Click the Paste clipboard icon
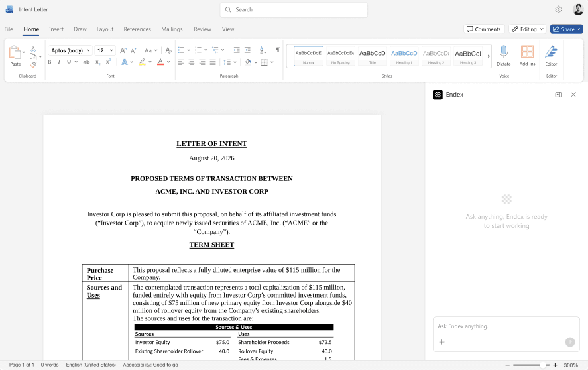 click(15, 53)
